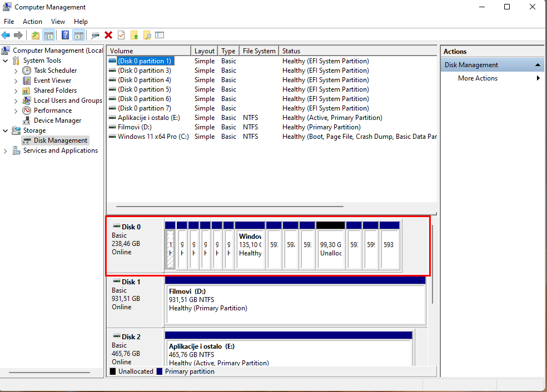Sort by the Type column header

click(x=228, y=51)
